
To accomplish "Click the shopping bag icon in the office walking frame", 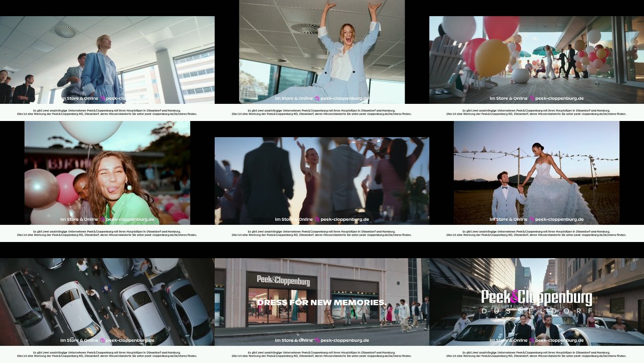I will 102,98.
